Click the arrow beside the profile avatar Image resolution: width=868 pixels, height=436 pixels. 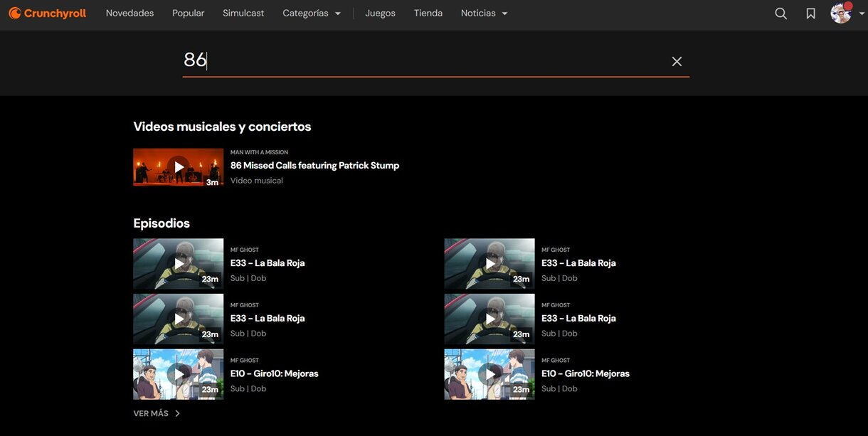(x=862, y=14)
